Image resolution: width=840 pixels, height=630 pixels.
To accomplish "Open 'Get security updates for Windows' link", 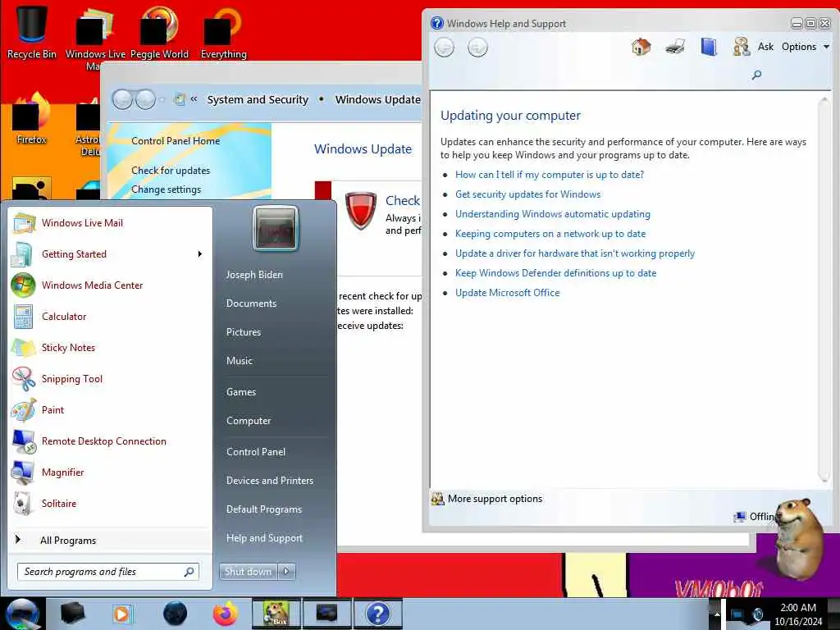I will (527, 194).
